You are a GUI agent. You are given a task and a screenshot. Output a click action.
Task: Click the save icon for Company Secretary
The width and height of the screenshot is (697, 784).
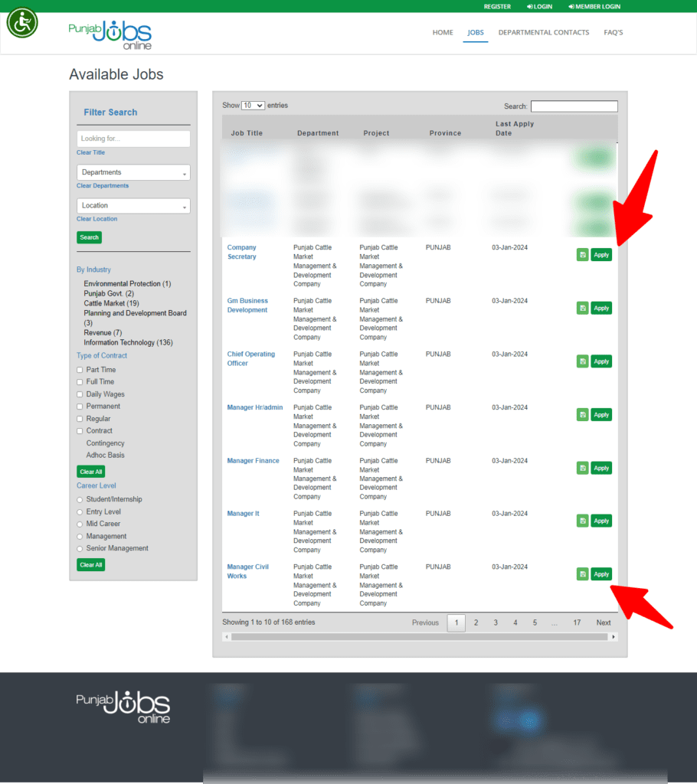[582, 255]
